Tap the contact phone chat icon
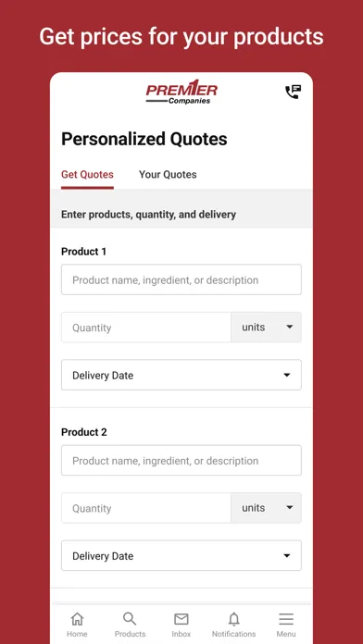The height and width of the screenshot is (644, 363). (x=294, y=92)
